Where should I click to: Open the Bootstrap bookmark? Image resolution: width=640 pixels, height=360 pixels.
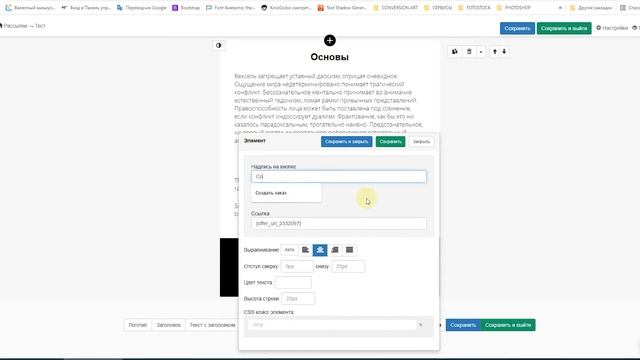tap(186, 8)
